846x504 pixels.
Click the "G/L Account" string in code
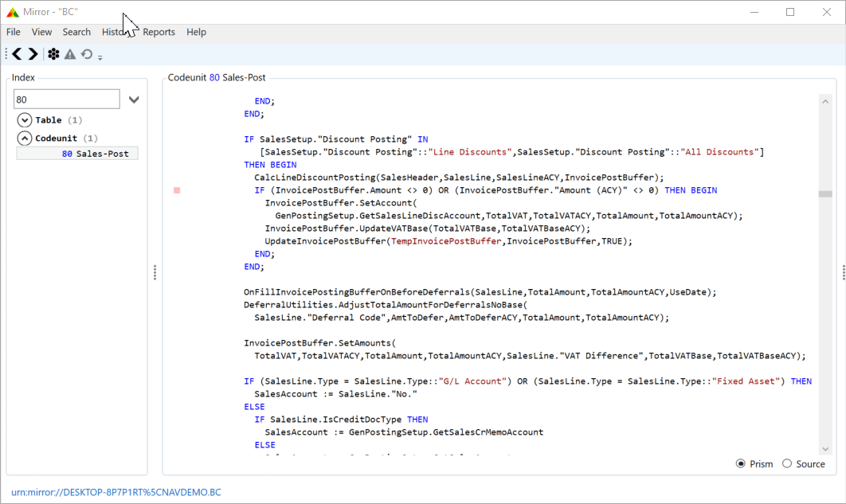pos(472,381)
